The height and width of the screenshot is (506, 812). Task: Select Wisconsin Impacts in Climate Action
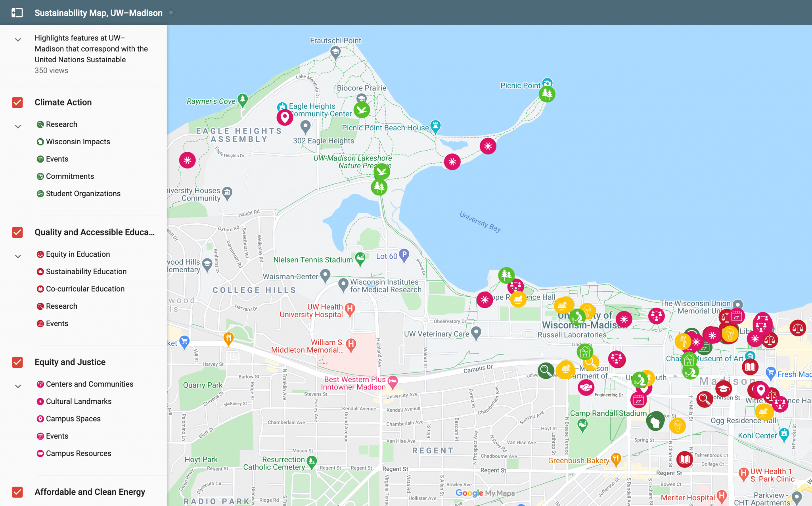click(x=74, y=141)
